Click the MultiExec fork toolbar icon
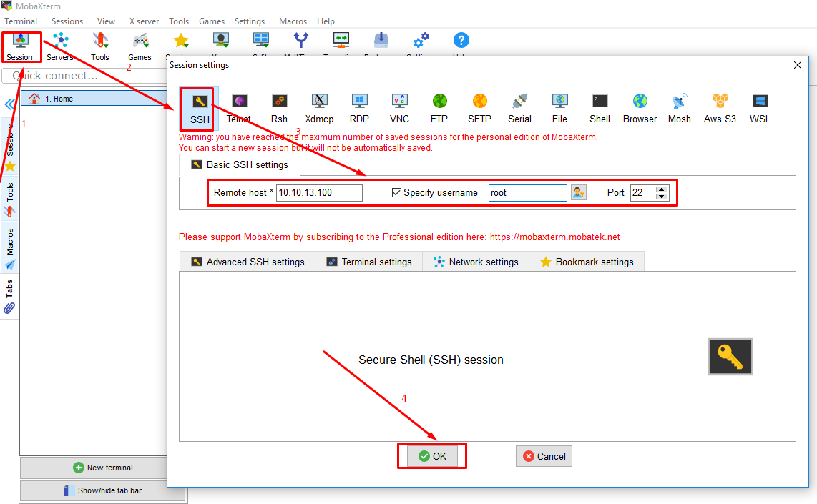 (x=301, y=41)
